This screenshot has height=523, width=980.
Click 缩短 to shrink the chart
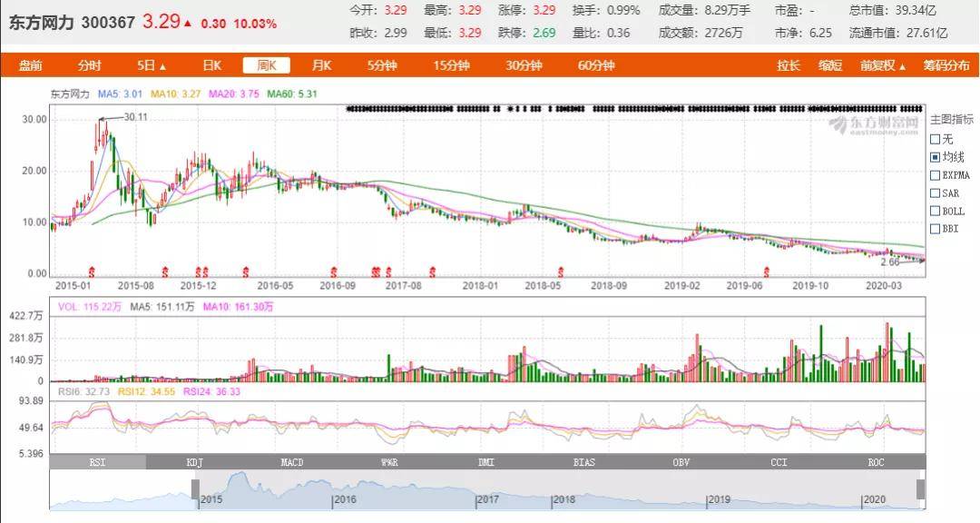pos(830,65)
